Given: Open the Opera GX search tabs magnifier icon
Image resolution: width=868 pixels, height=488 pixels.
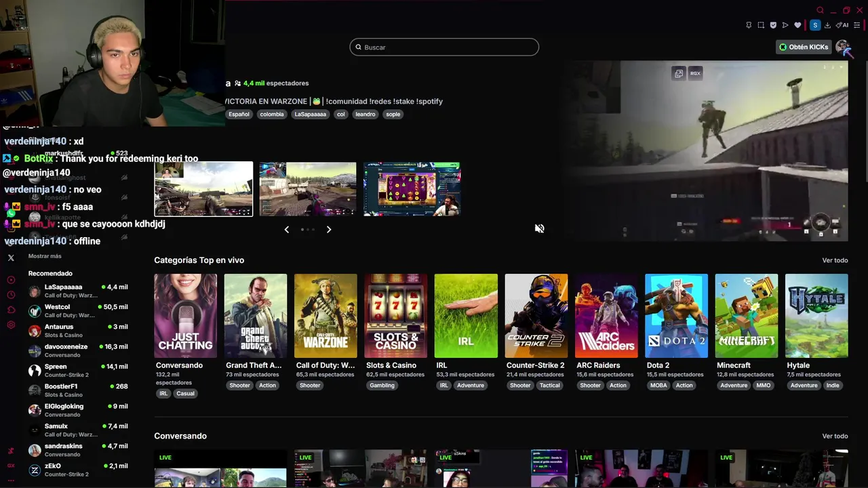Looking at the screenshot, I should [x=820, y=10].
